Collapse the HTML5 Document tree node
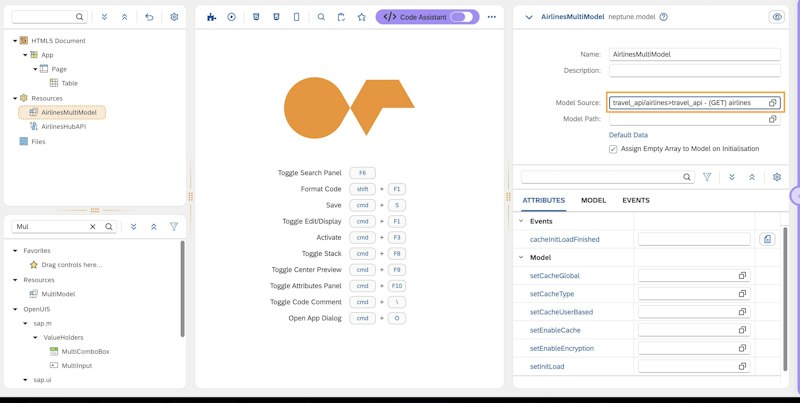 [15, 41]
